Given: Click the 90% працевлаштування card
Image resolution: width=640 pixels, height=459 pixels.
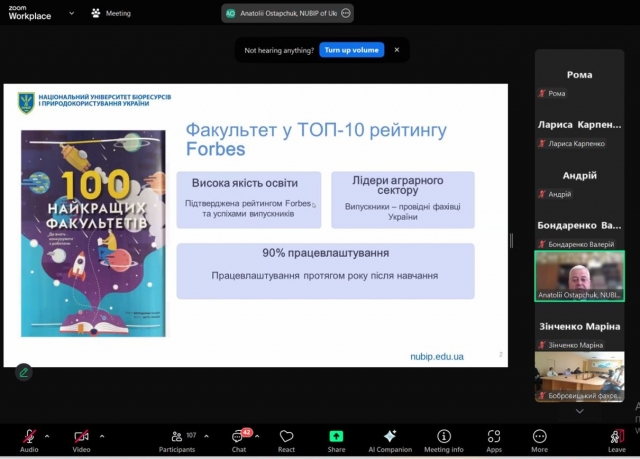Looking at the screenshot, I should 325,271.
